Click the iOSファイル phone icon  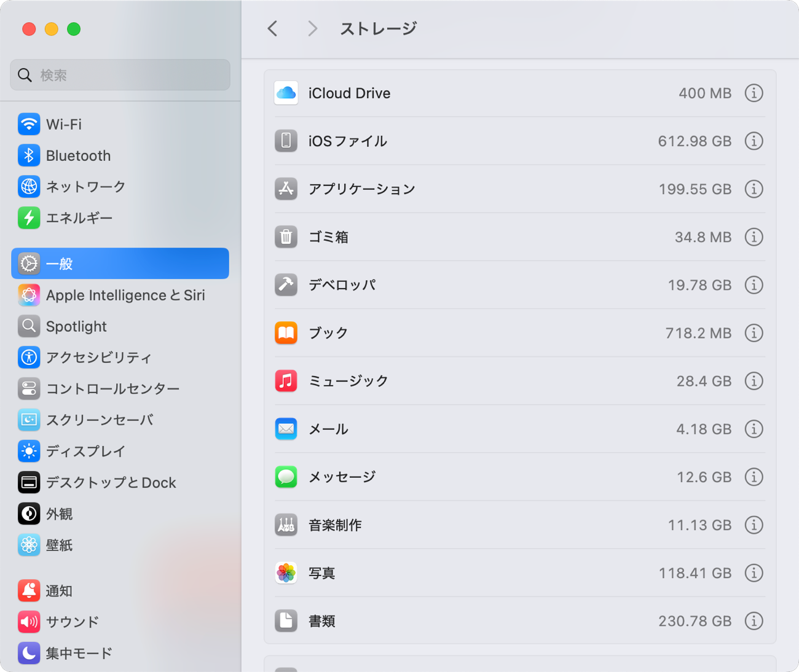pos(286,141)
